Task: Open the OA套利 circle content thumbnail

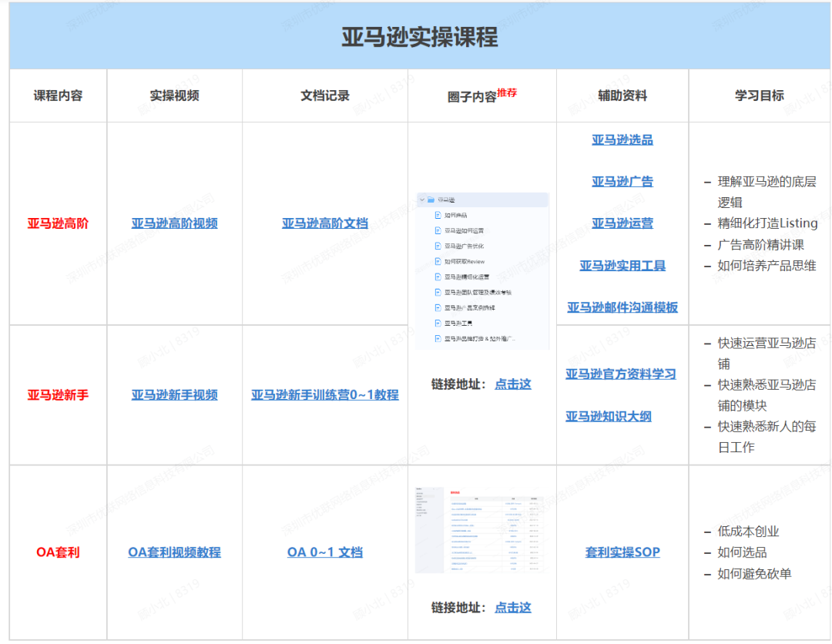Action: point(481,529)
